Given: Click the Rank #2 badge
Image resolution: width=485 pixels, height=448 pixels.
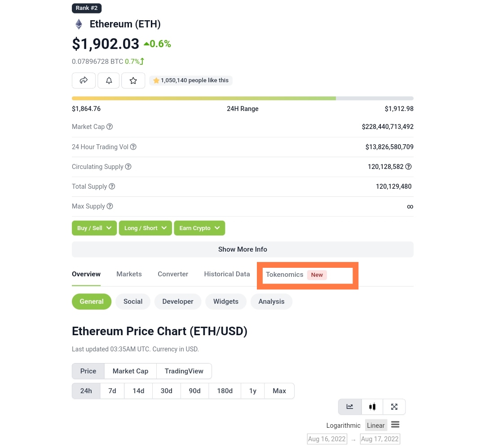Looking at the screenshot, I should point(87,8).
